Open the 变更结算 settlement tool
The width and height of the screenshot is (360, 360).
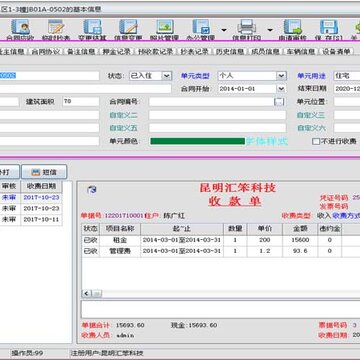click(92, 30)
